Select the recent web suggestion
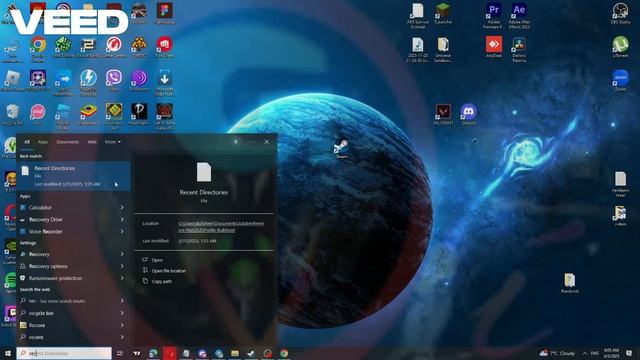Screen dimensions: 640x360 coord(67,337)
